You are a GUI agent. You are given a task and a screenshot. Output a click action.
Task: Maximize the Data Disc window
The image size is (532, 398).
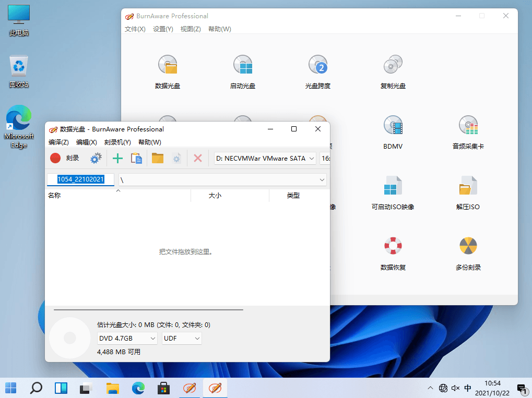[294, 129]
